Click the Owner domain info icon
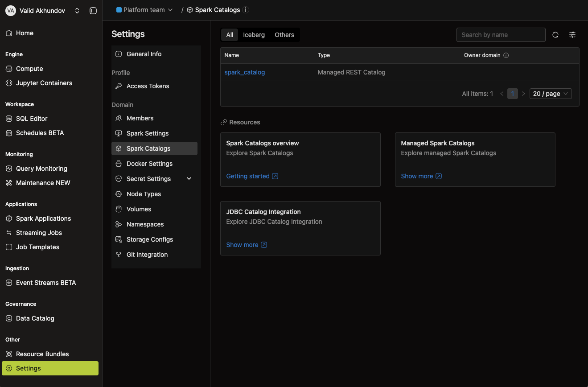 click(506, 55)
